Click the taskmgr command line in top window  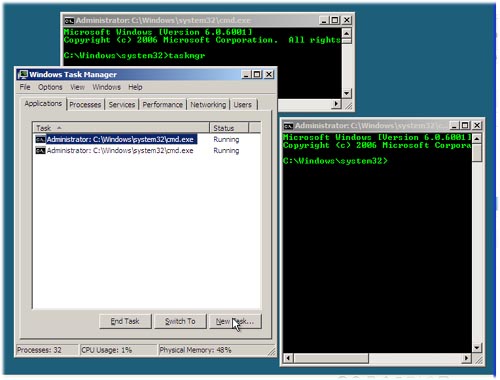pos(134,55)
